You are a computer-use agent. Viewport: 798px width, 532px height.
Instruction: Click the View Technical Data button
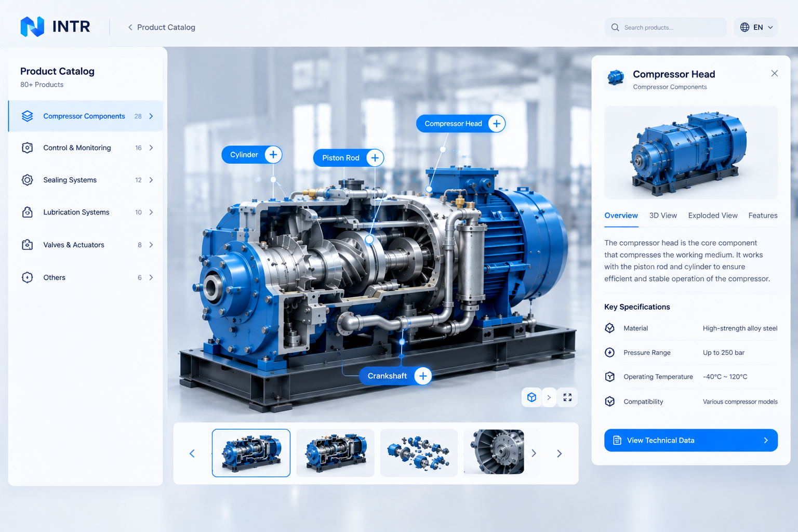click(691, 441)
